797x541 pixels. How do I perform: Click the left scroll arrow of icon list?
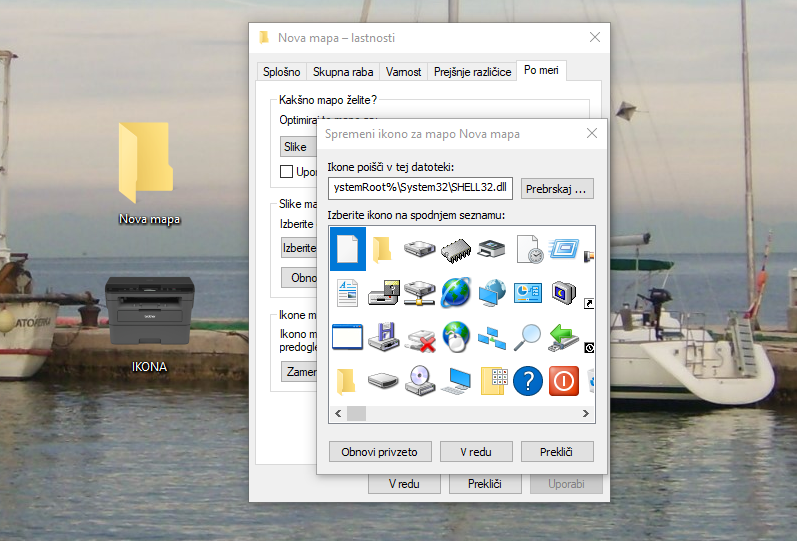coord(337,413)
